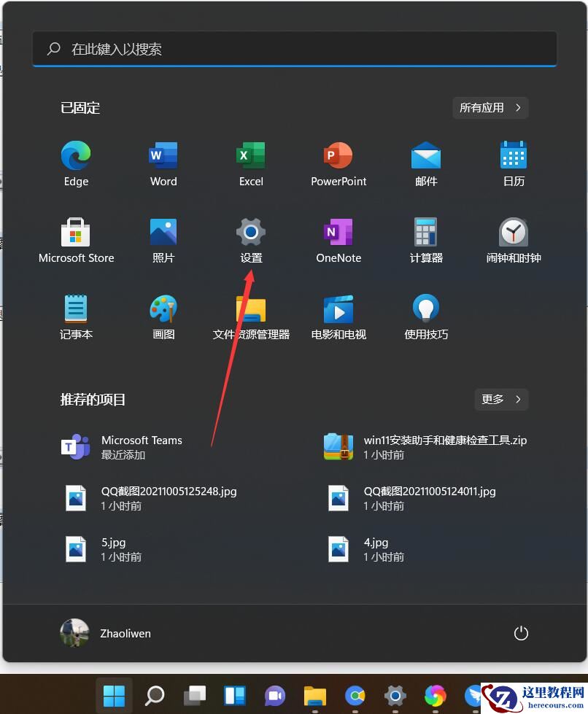The width and height of the screenshot is (588, 714).
Task: Click the power button
Action: (x=521, y=633)
